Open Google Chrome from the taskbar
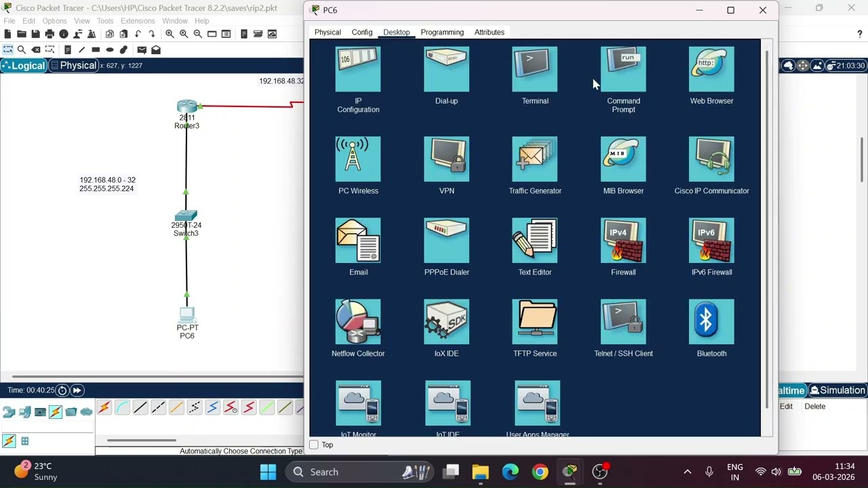Screen dimensions: 868x488 pos(540,472)
